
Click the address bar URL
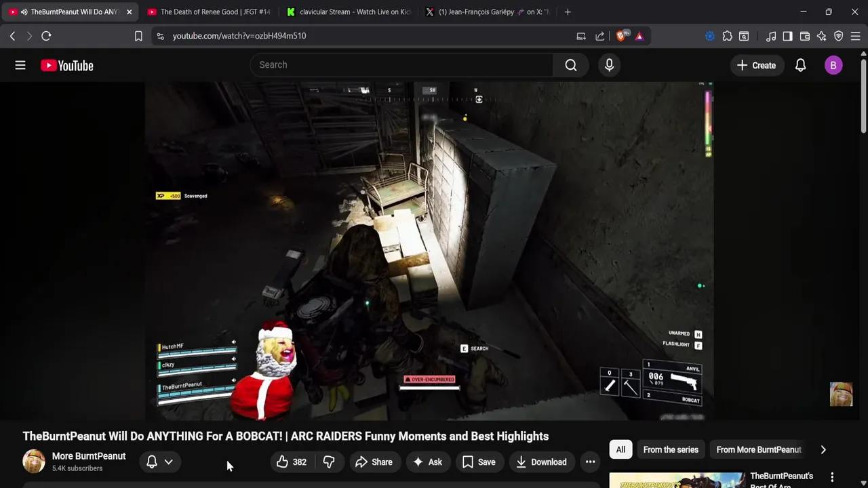click(239, 36)
